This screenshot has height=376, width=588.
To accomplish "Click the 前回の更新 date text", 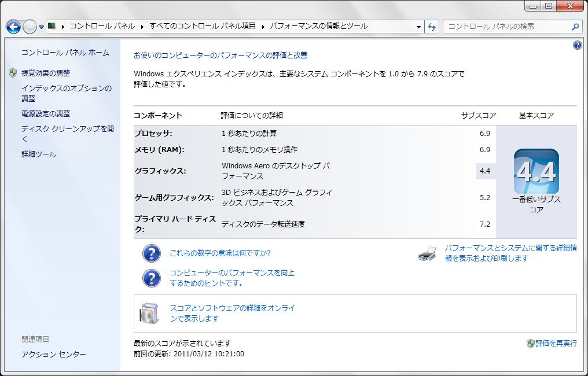I will 189,354.
